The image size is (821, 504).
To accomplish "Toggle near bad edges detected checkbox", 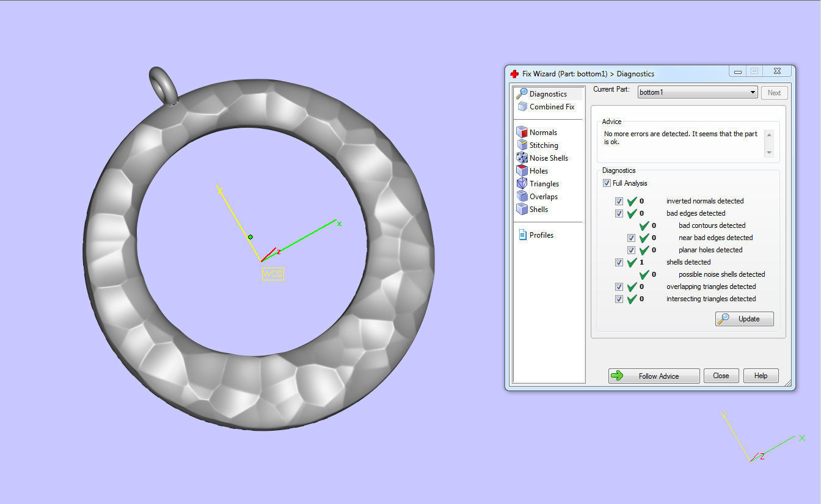I will click(631, 238).
